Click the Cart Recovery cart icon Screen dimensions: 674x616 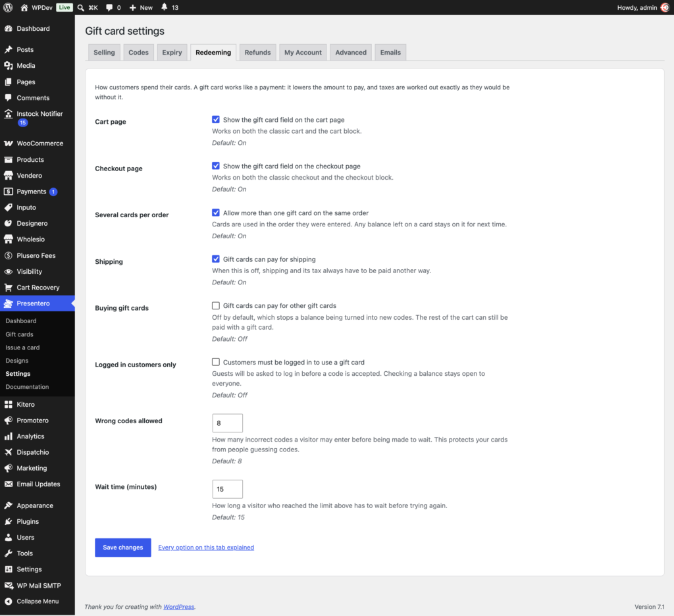coord(8,287)
